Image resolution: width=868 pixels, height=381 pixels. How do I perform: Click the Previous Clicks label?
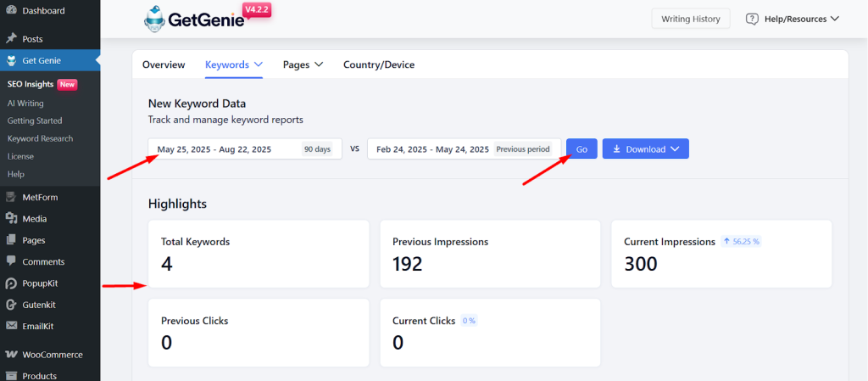tap(194, 321)
